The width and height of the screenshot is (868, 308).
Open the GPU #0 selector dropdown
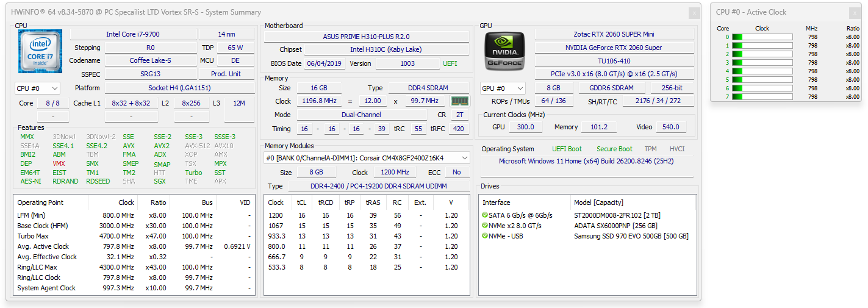click(503, 88)
